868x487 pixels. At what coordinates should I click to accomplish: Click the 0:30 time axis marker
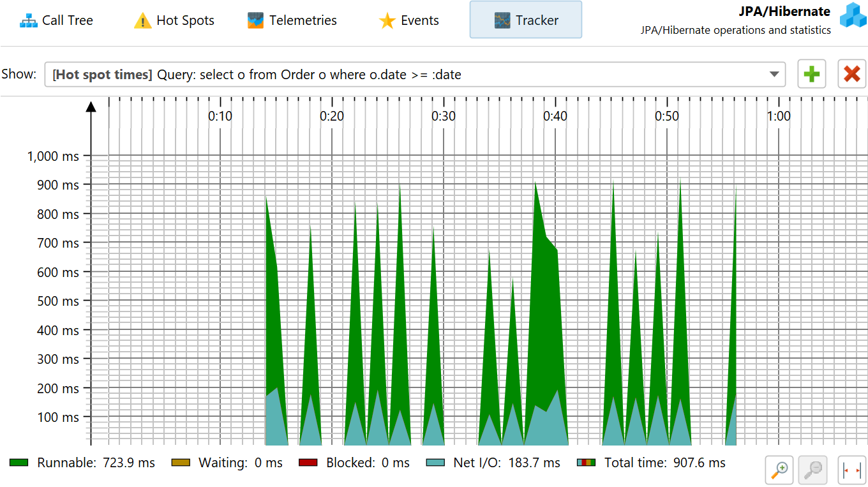coord(444,116)
